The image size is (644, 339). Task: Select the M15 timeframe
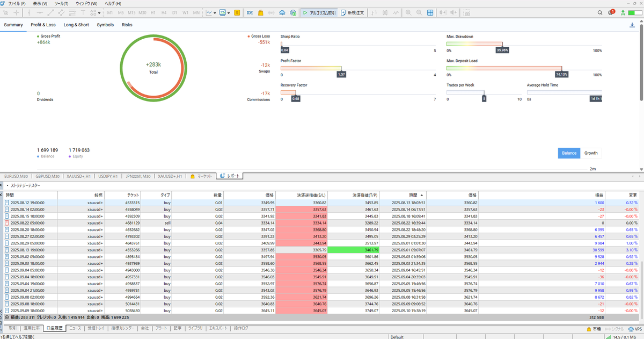[131, 12]
